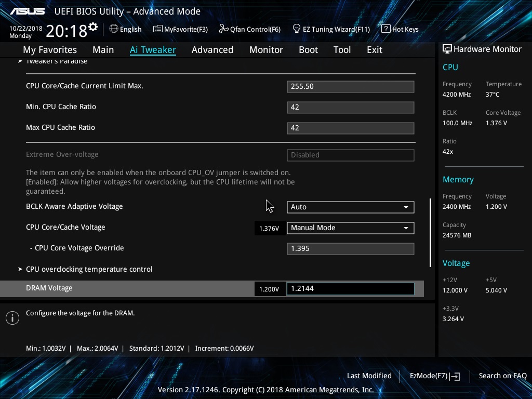Image resolution: width=532 pixels, height=399 pixels.
Task: Click BCLK Aware Adaptive Voltage label
Action: click(x=74, y=206)
